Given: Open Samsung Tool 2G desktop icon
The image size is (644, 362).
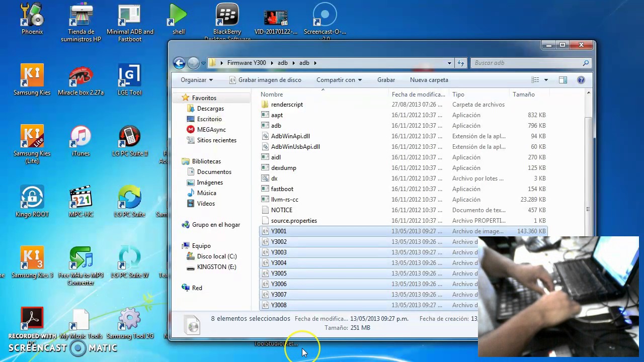Looking at the screenshot, I should (130, 323).
